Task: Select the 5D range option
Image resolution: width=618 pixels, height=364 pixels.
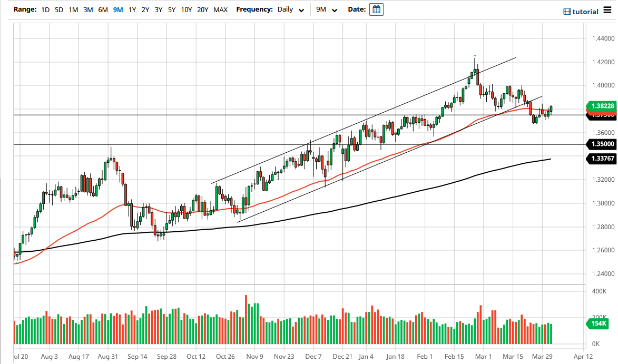Action: click(58, 9)
